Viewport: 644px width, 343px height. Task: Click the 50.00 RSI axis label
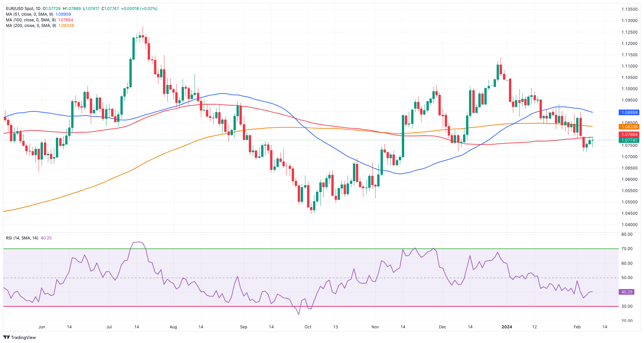pyautogui.click(x=627, y=278)
